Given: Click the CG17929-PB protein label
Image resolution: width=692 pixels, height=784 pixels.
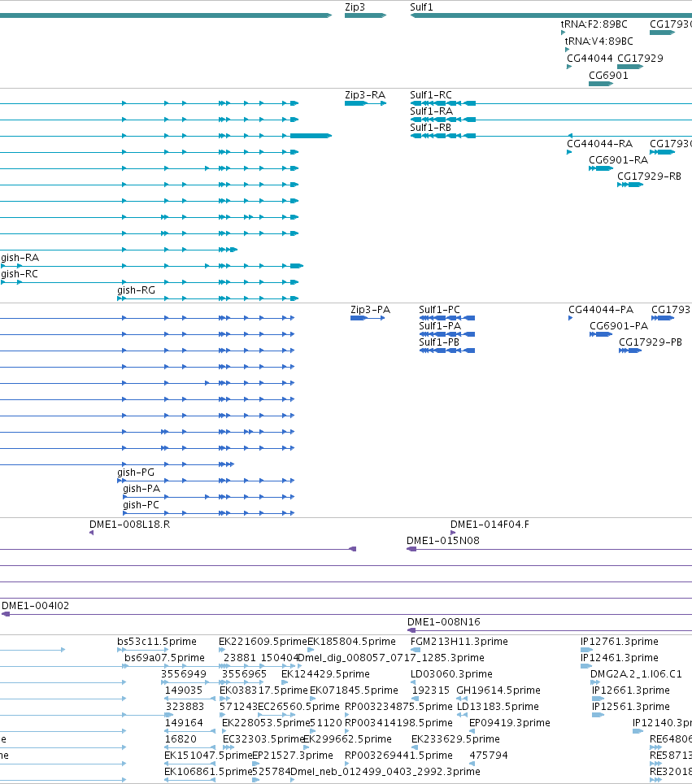Looking at the screenshot, I should point(651,342).
